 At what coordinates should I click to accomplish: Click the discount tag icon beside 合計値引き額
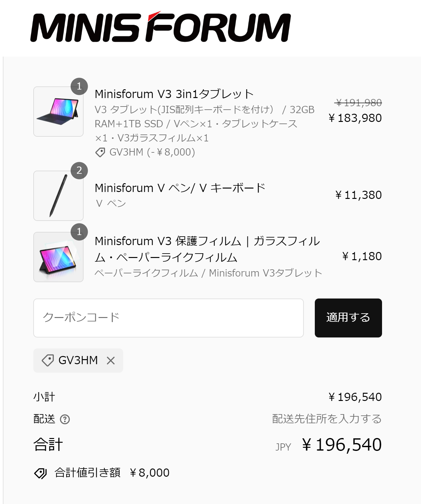pyautogui.click(x=40, y=473)
